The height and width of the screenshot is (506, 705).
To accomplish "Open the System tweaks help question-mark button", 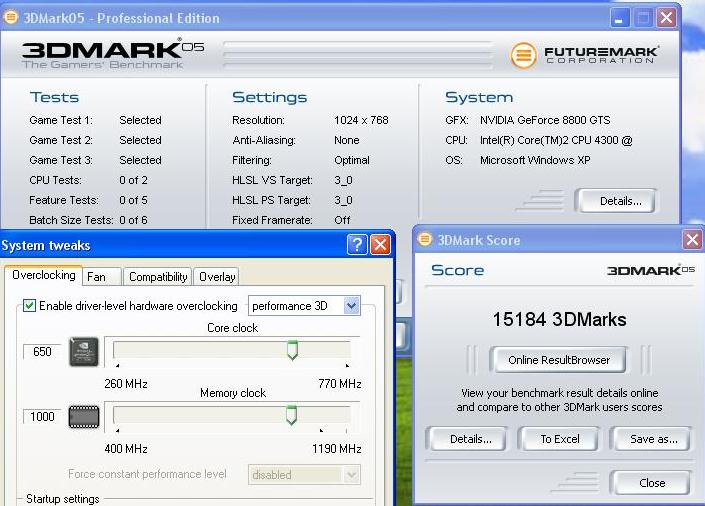I will coord(357,245).
